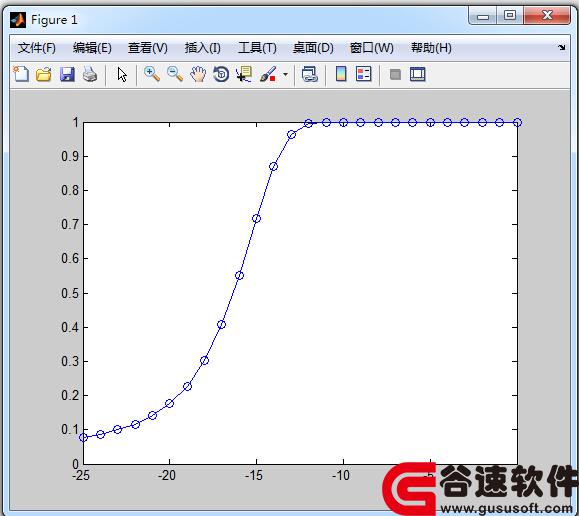
Task: Open a file with the folder icon
Action: pos(44,75)
